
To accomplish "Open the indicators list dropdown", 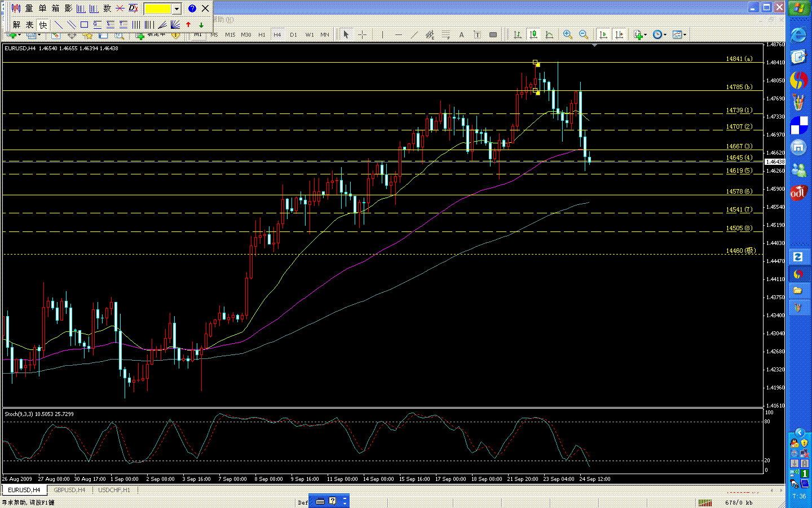I will [640, 35].
